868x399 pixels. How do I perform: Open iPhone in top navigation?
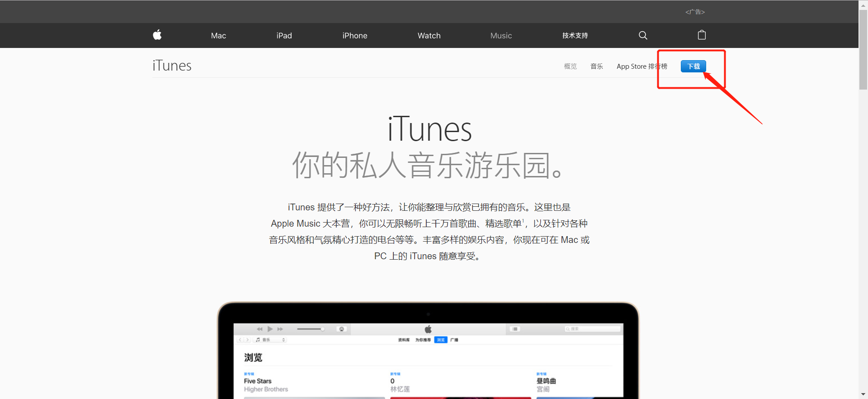355,36
